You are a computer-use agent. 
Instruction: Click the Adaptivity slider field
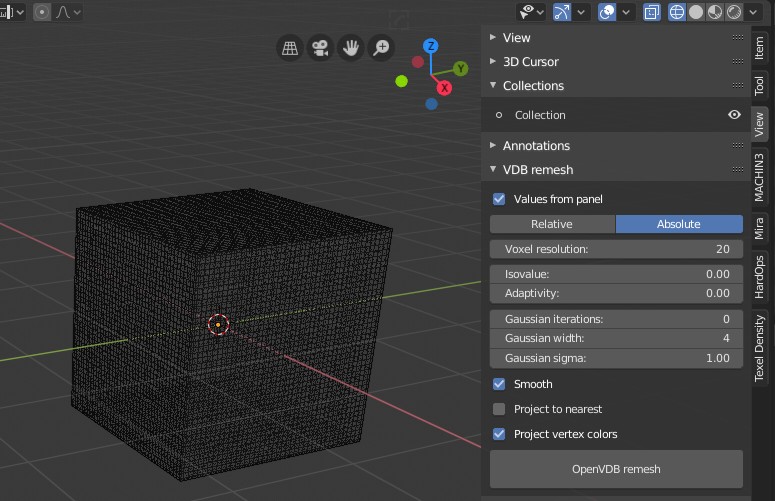coord(616,293)
